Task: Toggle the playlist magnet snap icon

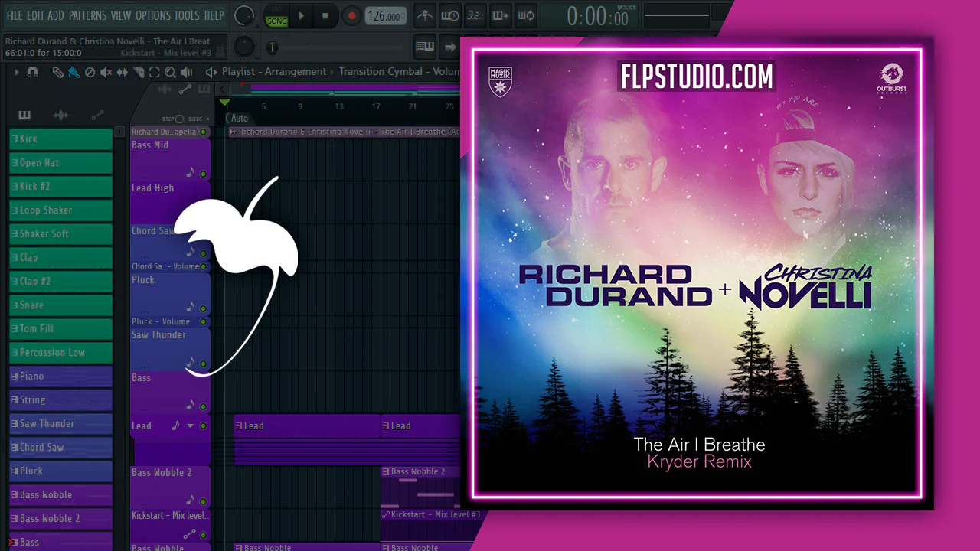Action: click(32, 72)
